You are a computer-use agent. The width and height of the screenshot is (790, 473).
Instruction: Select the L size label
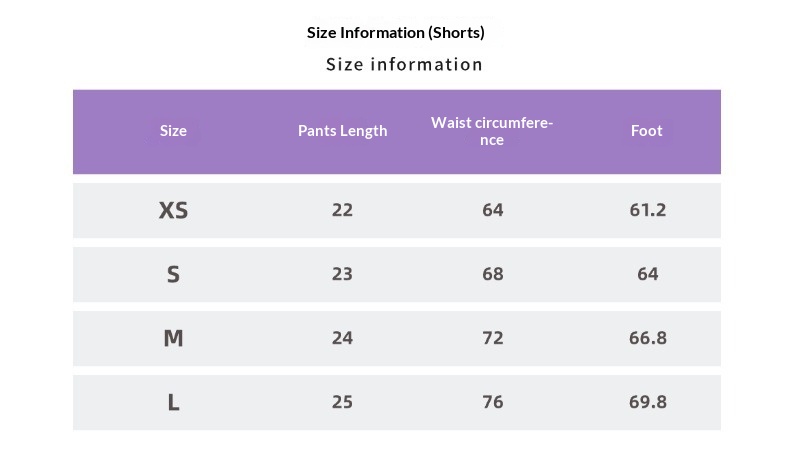pos(173,402)
